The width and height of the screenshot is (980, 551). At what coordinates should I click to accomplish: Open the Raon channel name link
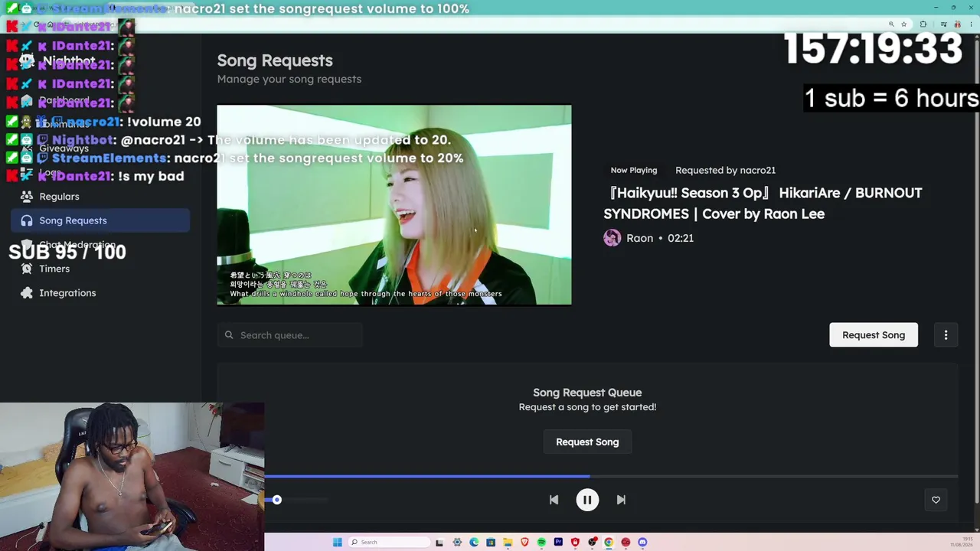pos(639,238)
